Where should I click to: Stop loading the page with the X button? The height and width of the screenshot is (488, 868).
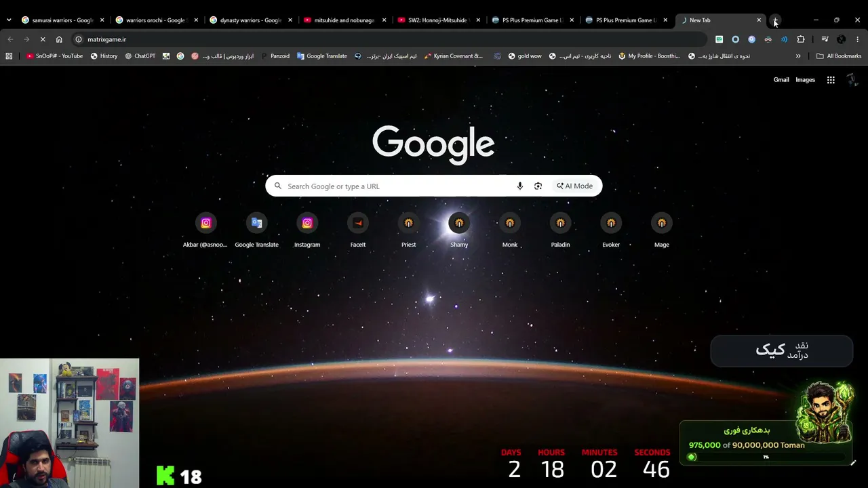tap(43, 39)
